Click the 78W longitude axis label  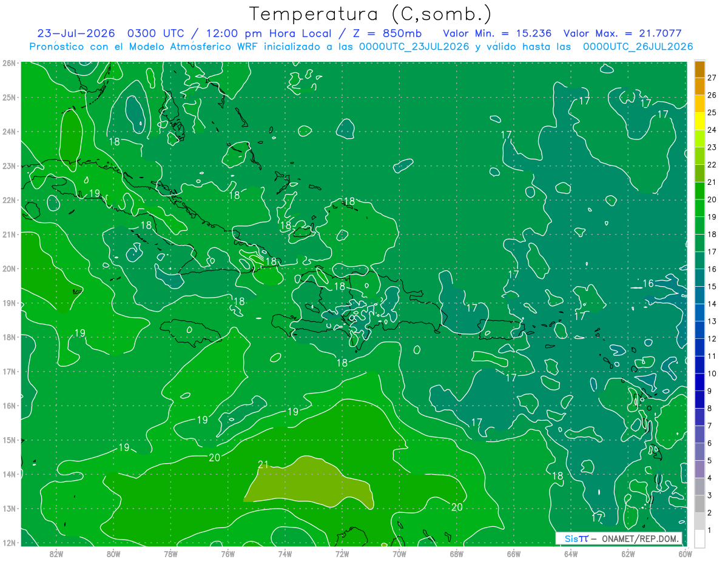[170, 553]
